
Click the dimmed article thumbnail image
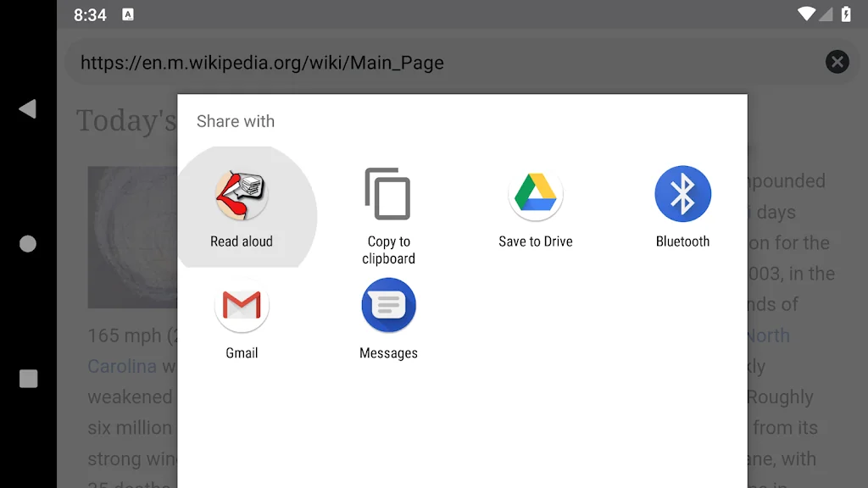coord(132,237)
